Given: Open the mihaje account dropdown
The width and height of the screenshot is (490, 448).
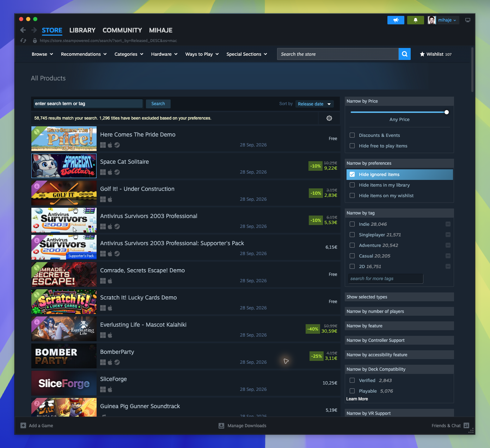Looking at the screenshot, I should pos(447,20).
